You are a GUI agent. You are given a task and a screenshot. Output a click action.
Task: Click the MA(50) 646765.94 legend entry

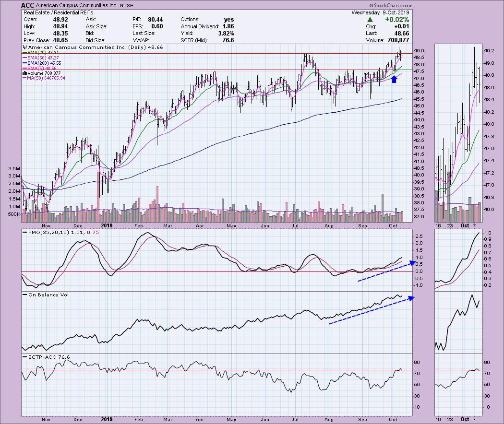[x=44, y=78]
